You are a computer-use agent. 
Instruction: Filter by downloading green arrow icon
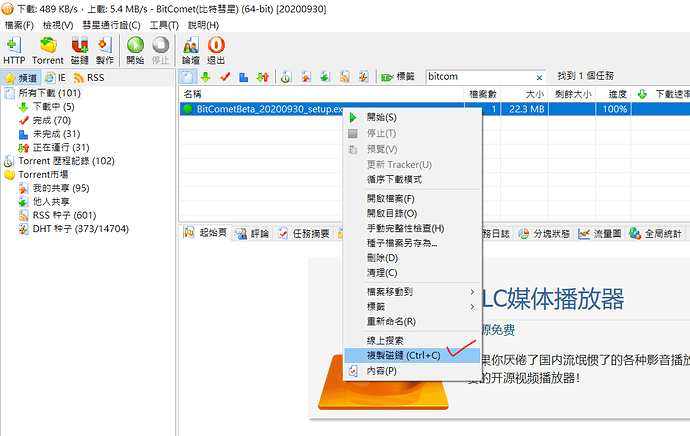click(206, 77)
